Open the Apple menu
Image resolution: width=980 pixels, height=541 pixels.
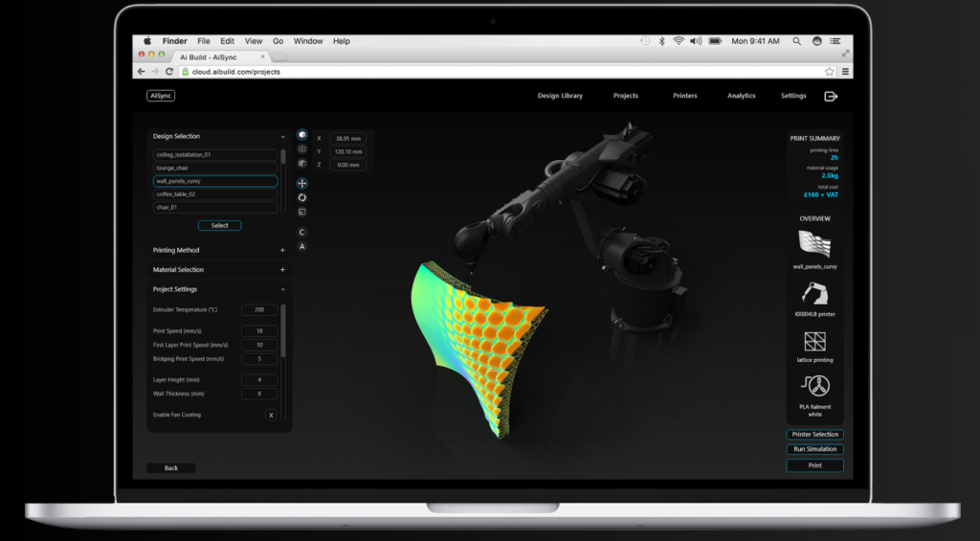click(x=147, y=41)
